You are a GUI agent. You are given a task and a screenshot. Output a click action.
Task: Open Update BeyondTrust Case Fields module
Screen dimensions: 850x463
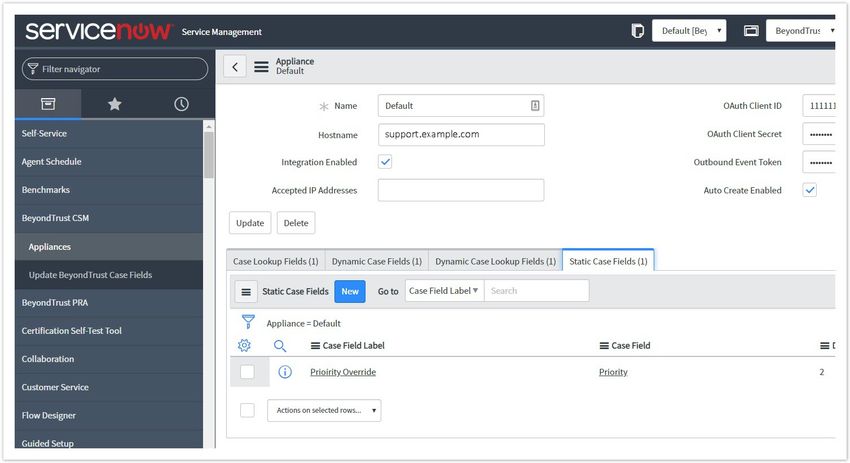tap(108, 275)
